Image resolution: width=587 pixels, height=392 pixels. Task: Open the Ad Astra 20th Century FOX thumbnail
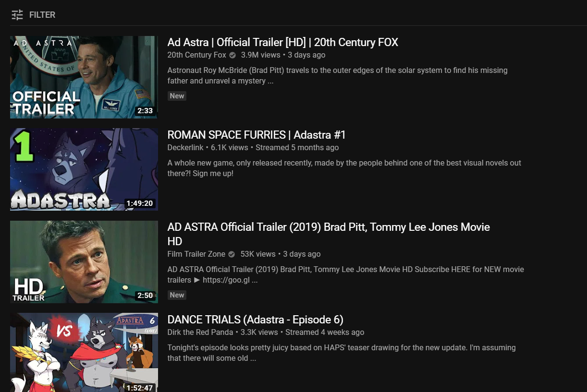pos(84,77)
